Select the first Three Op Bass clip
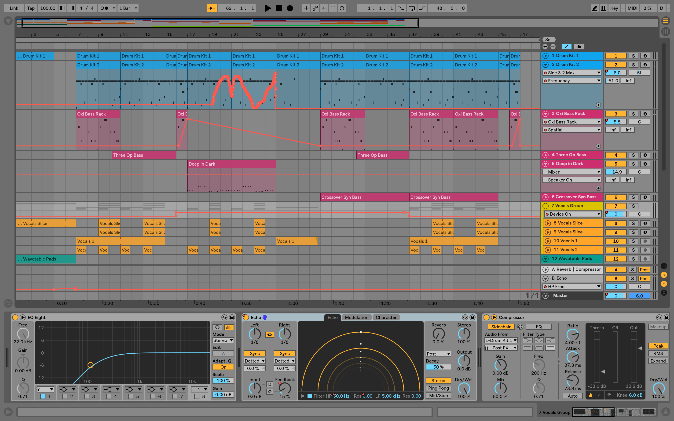Viewport: 674px width, 421px height. [x=144, y=155]
